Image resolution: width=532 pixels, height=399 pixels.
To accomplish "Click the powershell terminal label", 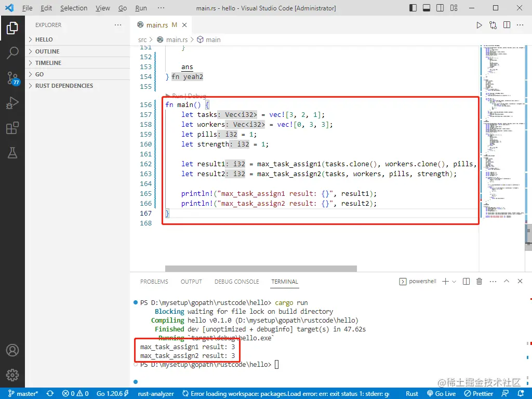I will coord(418,281).
